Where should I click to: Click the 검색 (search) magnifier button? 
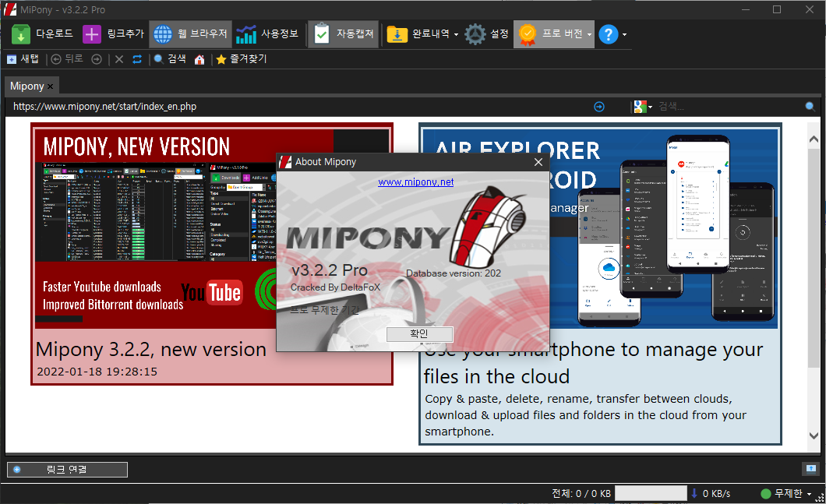[169, 59]
